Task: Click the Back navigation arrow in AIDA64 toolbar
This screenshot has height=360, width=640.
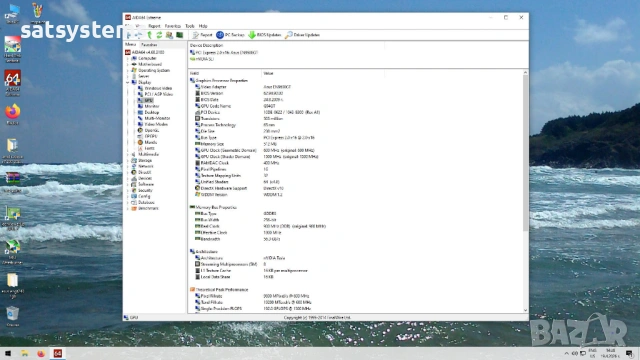Action: [129, 35]
